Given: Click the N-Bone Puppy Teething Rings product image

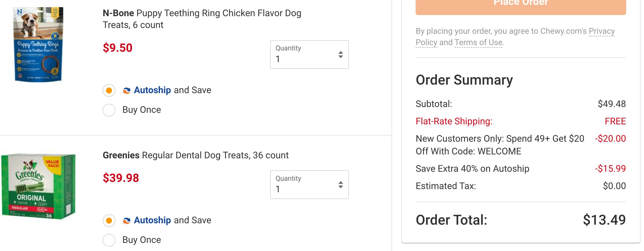Looking at the screenshot, I should coord(38,45).
